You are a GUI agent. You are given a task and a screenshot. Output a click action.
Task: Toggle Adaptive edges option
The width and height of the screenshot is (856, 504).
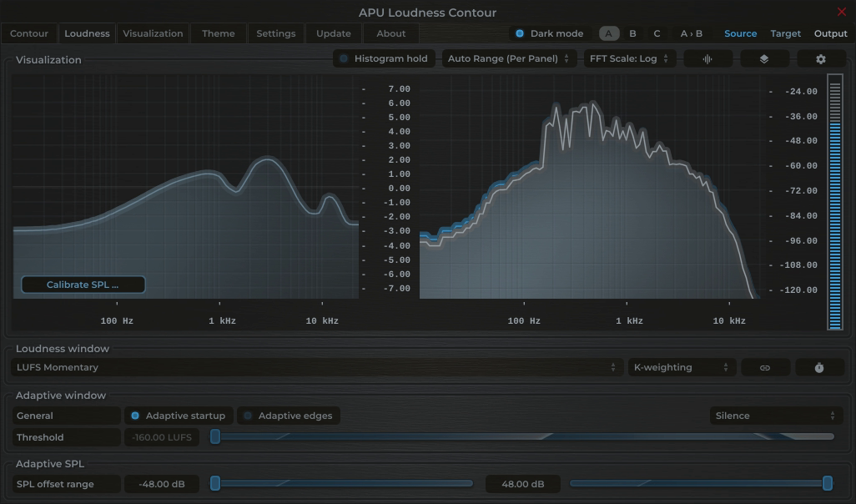288,416
